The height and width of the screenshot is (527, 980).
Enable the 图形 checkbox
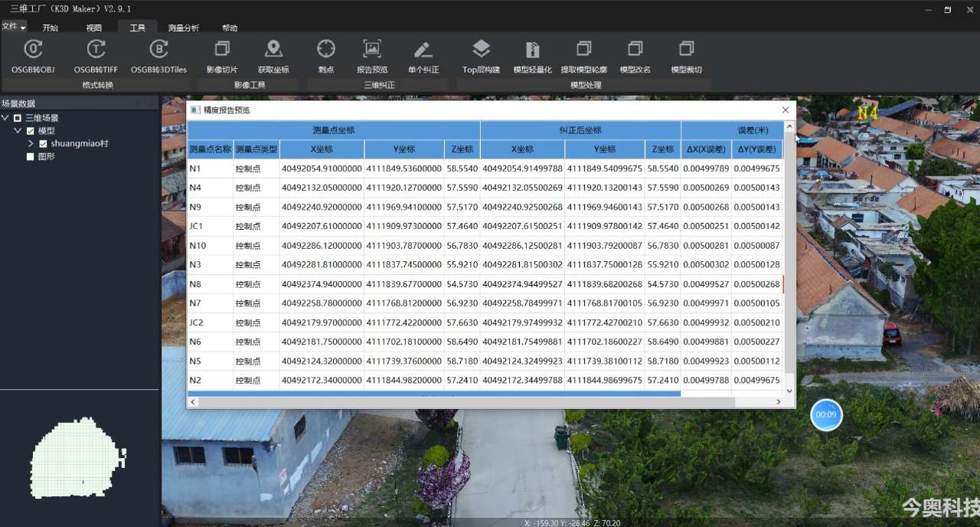(x=31, y=155)
